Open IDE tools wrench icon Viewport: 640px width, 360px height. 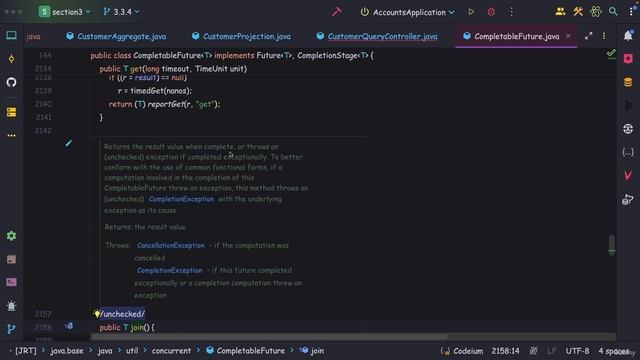coord(578,12)
